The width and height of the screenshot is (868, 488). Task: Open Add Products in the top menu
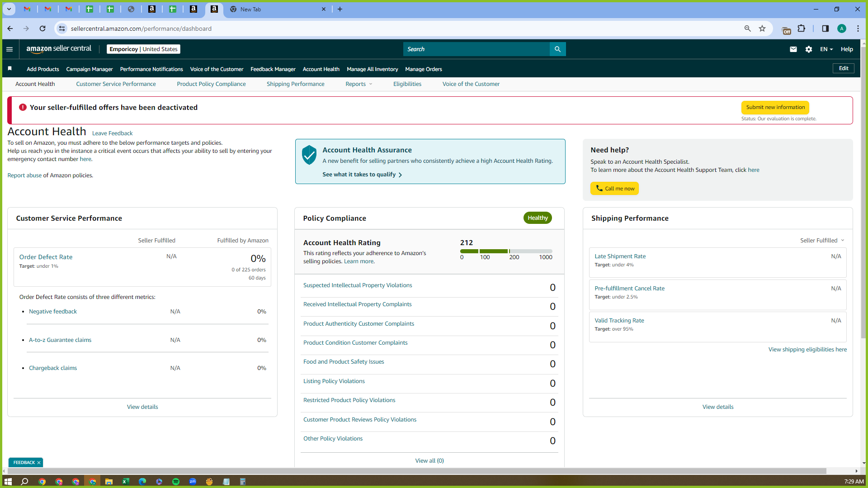click(x=43, y=69)
